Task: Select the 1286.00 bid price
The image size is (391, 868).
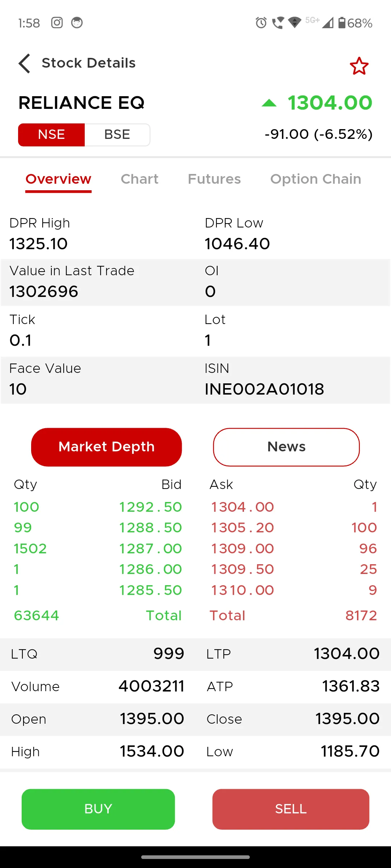Action: (151, 569)
